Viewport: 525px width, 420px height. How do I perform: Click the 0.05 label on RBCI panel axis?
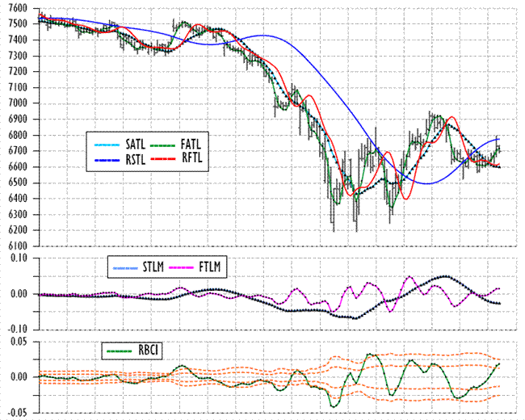pyautogui.click(x=20, y=342)
